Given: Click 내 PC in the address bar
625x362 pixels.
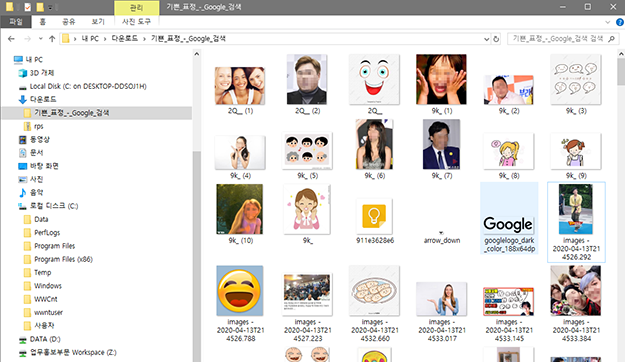Looking at the screenshot, I should pyautogui.click(x=90, y=39).
